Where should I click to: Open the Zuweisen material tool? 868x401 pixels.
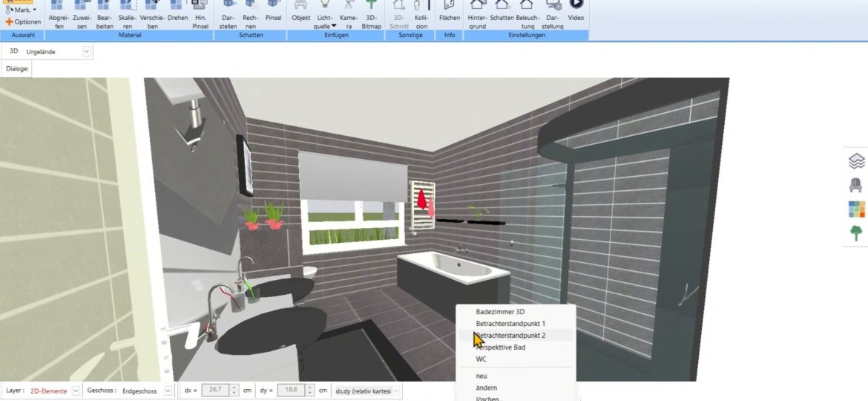coord(82,15)
